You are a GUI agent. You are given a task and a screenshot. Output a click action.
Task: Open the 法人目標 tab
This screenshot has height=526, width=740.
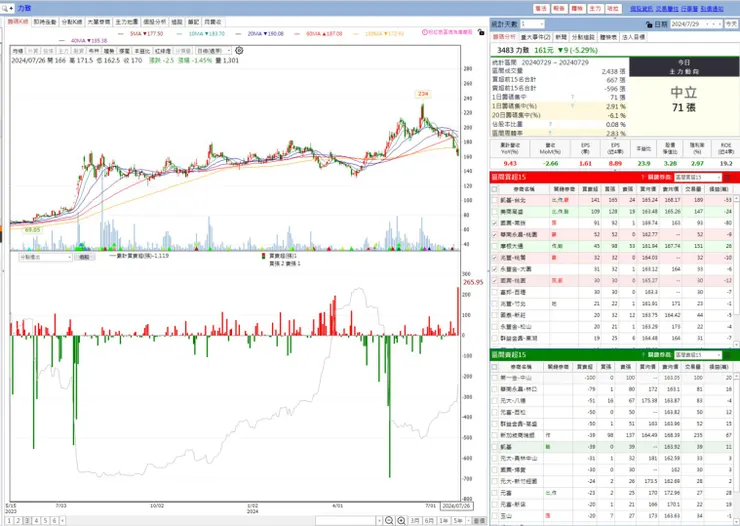[633, 37]
